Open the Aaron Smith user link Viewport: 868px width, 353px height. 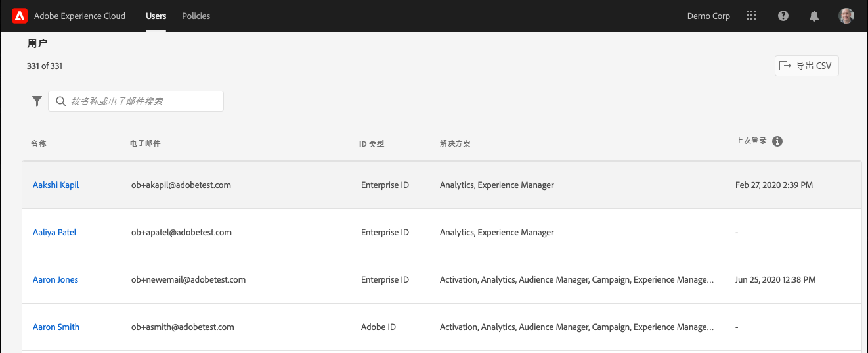pos(56,327)
